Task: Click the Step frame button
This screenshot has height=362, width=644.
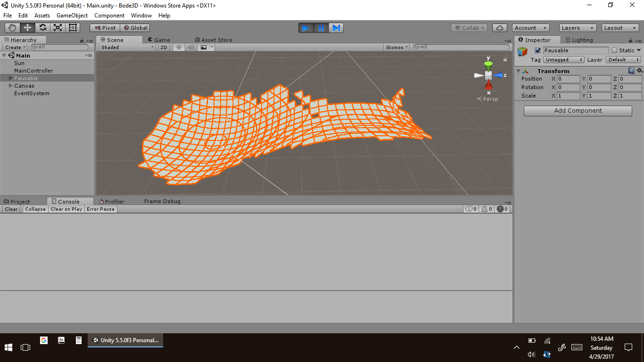Action: [336, 28]
